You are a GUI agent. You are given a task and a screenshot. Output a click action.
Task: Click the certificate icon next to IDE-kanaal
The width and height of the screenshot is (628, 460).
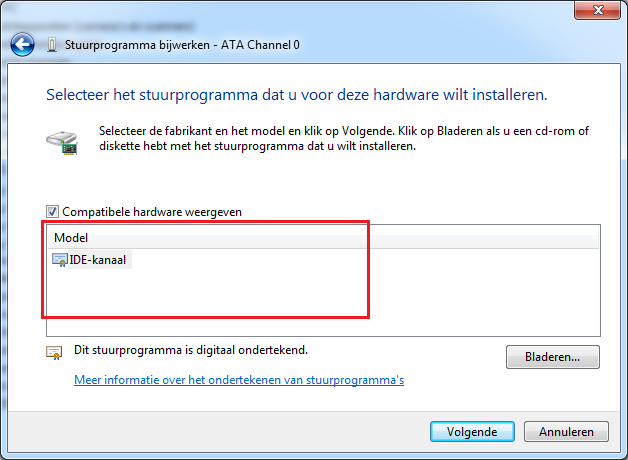[60, 260]
